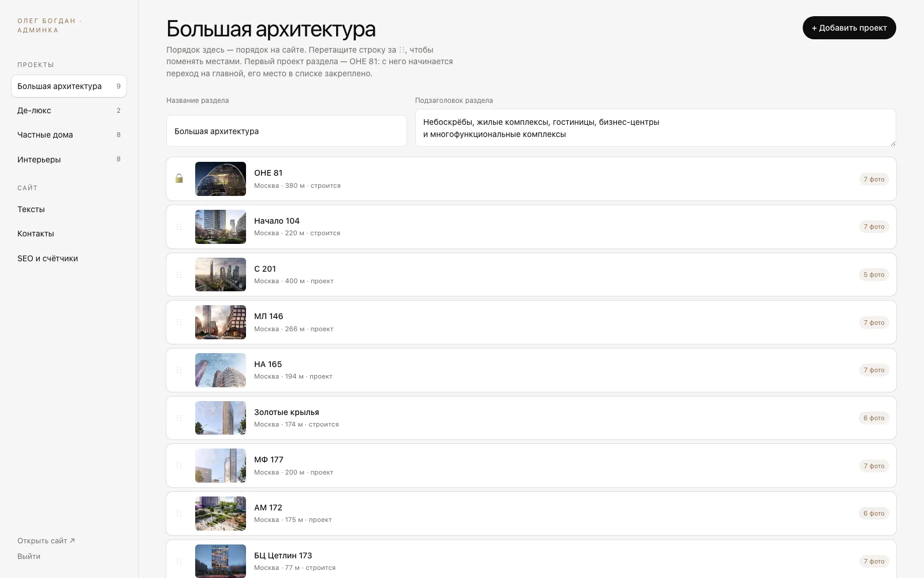Click the drag handle of Начало 104 row
This screenshot has width=924, height=578.
click(179, 227)
